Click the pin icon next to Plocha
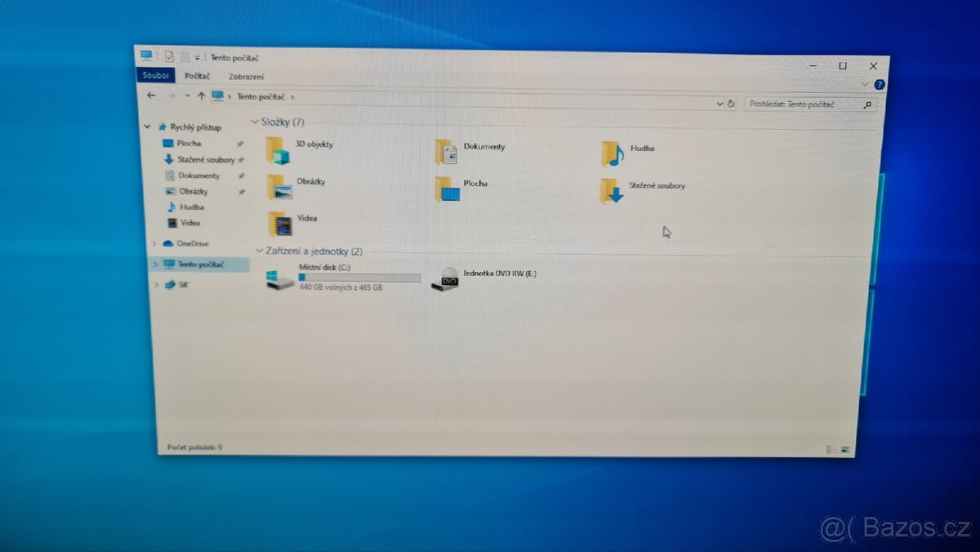 coord(241,143)
